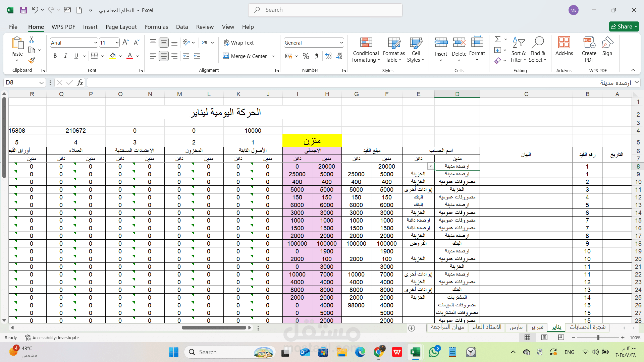Click the Save icon in title bar
The width and height of the screenshot is (644, 362).
(x=23, y=10)
